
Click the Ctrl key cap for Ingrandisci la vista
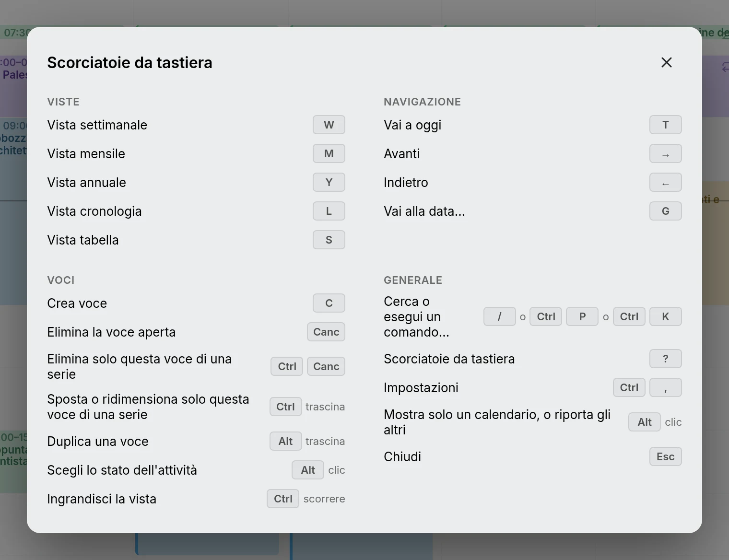coord(283,499)
